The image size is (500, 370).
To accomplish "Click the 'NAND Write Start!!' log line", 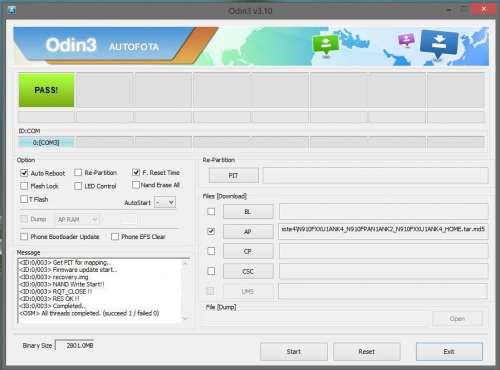I will (x=62, y=284).
